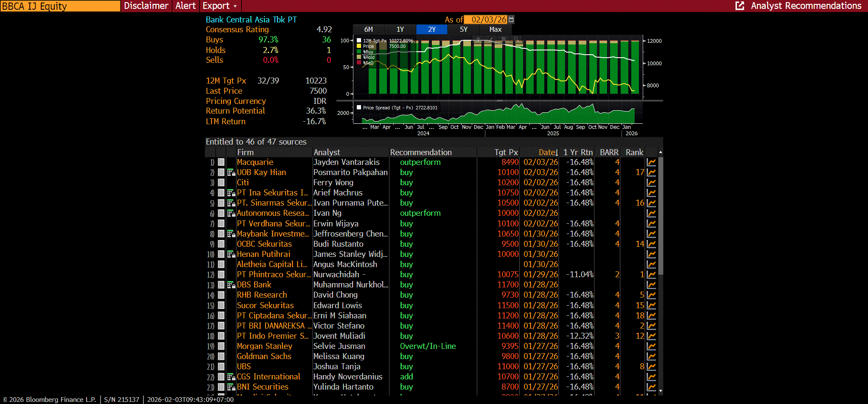Click the scroll-up arrow of the analyst table

tap(660, 152)
